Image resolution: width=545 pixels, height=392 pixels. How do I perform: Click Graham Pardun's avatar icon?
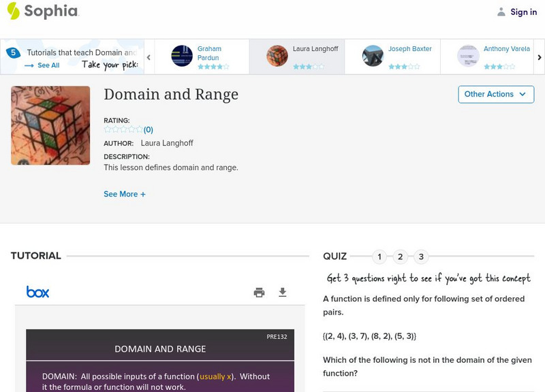(182, 56)
